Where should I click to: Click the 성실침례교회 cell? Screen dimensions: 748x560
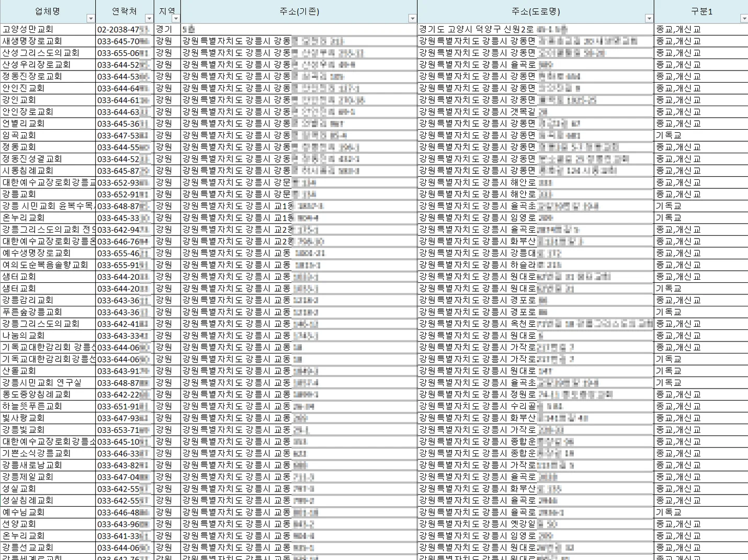pos(48,500)
